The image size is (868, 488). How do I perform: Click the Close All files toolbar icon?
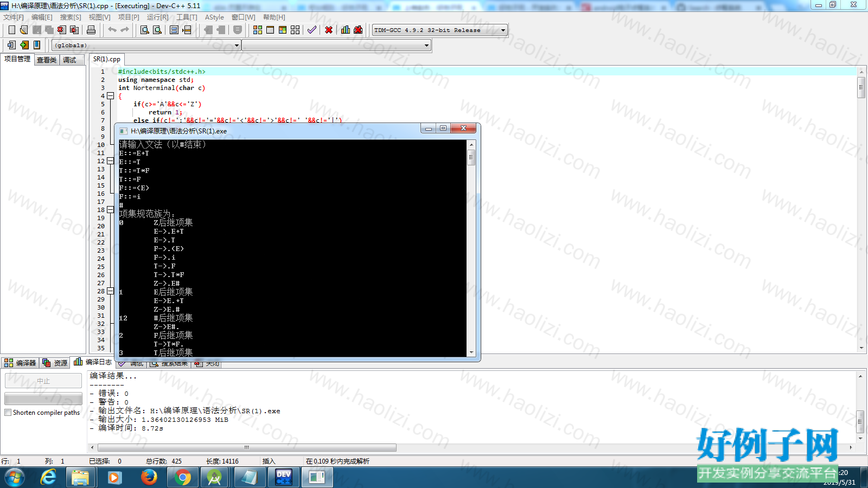(x=74, y=30)
